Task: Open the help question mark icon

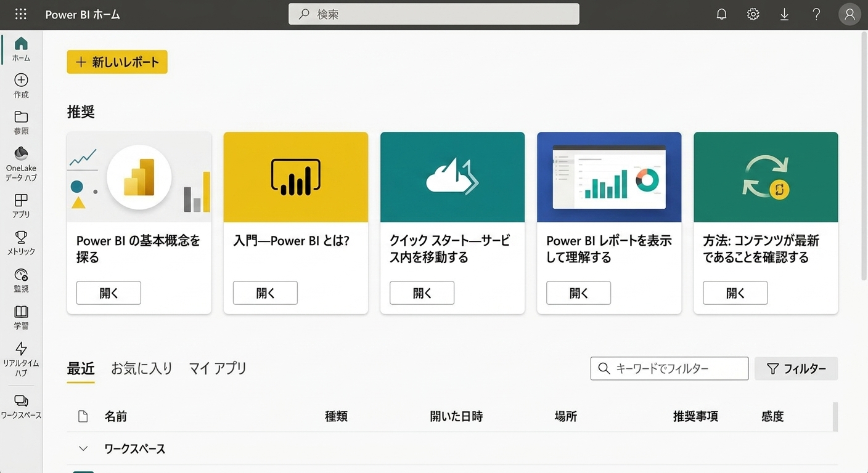Action: click(x=816, y=14)
